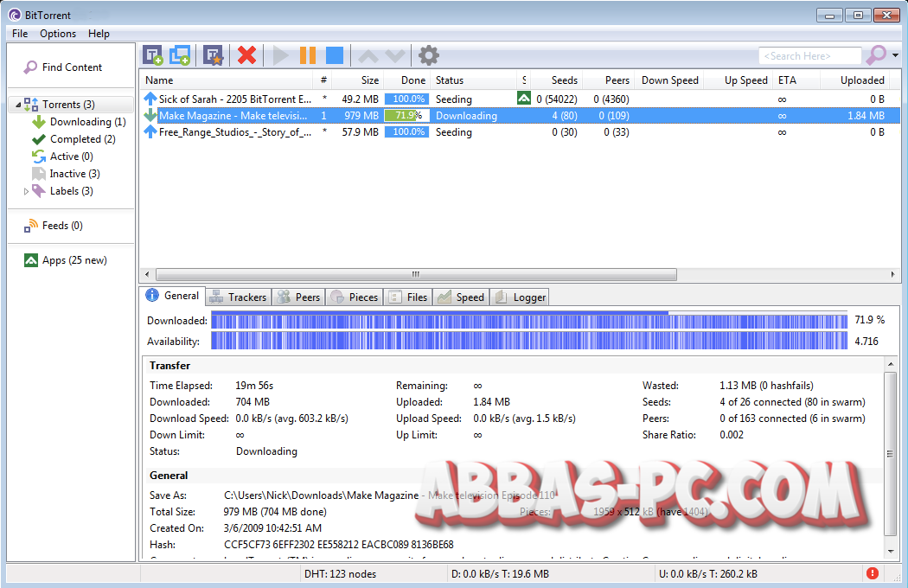Click the Add Torrent toolbar icon
Viewport: 908px width, 588px height.
[x=154, y=54]
